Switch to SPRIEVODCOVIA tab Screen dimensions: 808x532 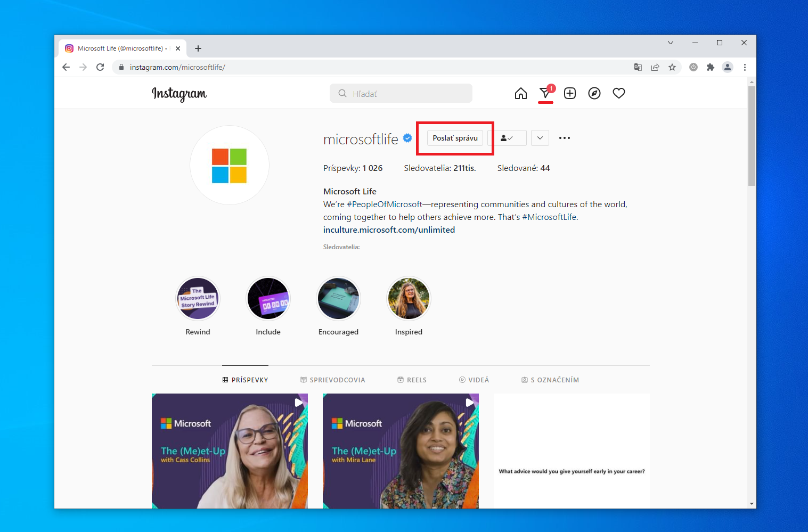tap(333, 380)
